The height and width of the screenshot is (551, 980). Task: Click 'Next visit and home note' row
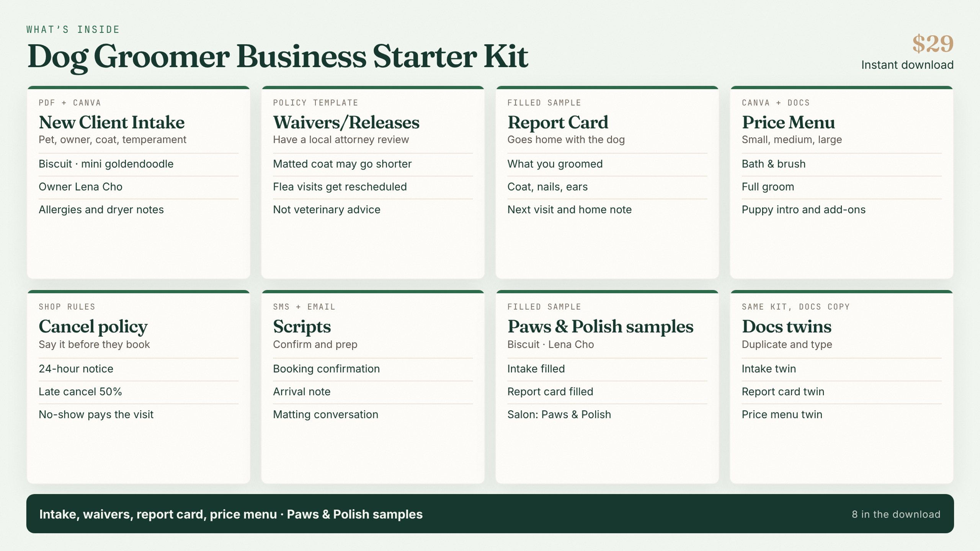[608, 210]
